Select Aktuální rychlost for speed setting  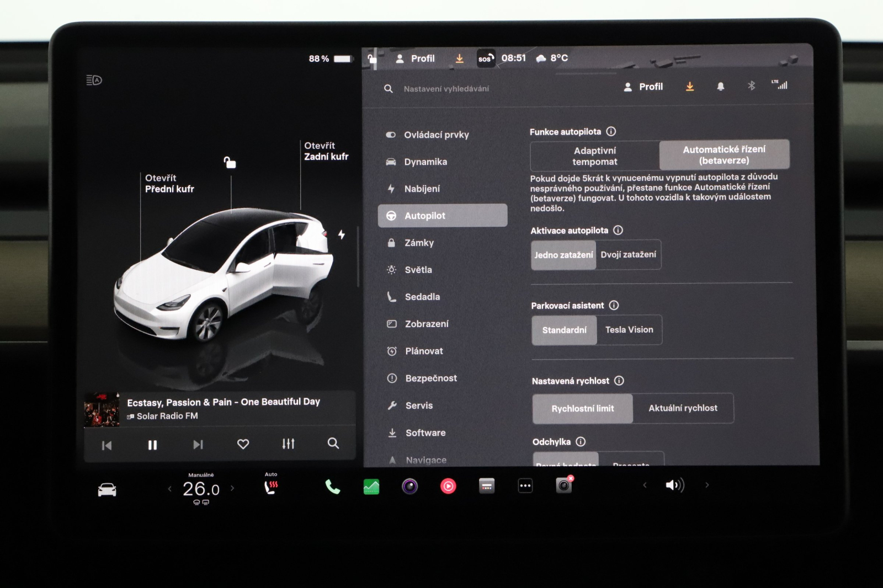683,408
